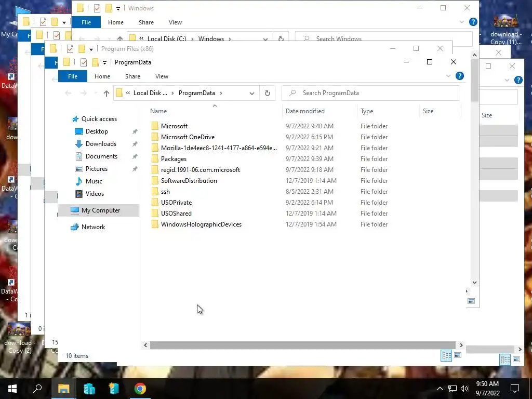Expand the ribbon in ProgramData window
The width and height of the screenshot is (532, 399).
[448, 76]
